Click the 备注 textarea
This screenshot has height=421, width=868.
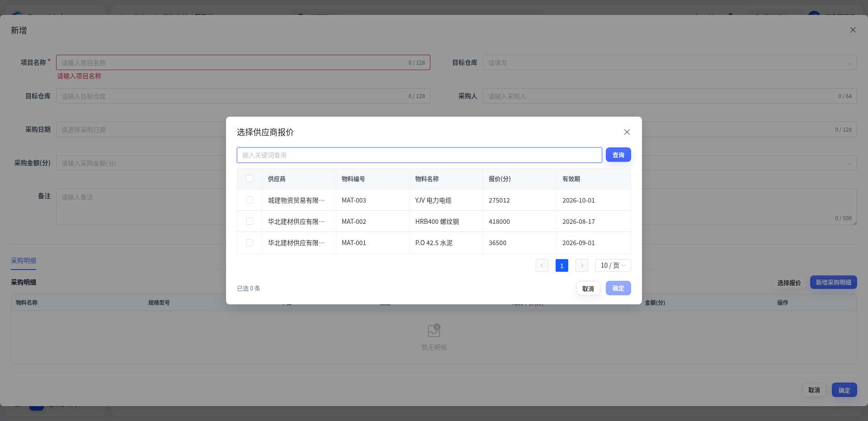point(141,207)
